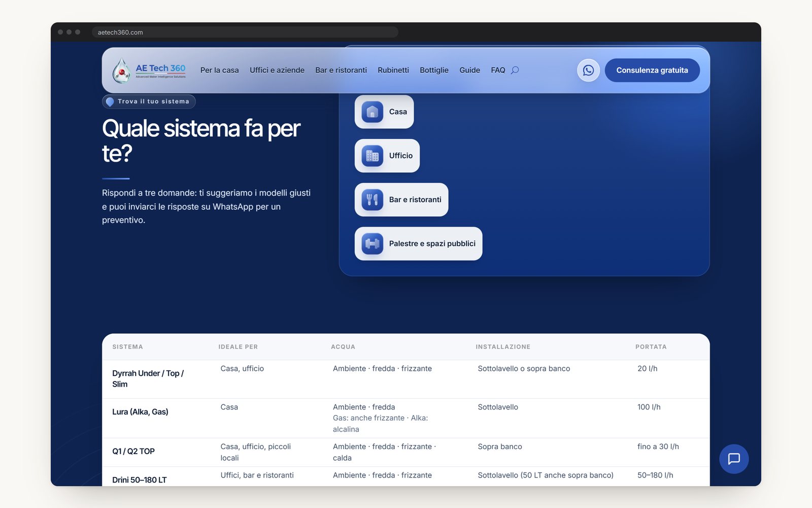Choose Bar e ristoranti quiz option
Viewport: 812px width, 508px height.
click(401, 200)
